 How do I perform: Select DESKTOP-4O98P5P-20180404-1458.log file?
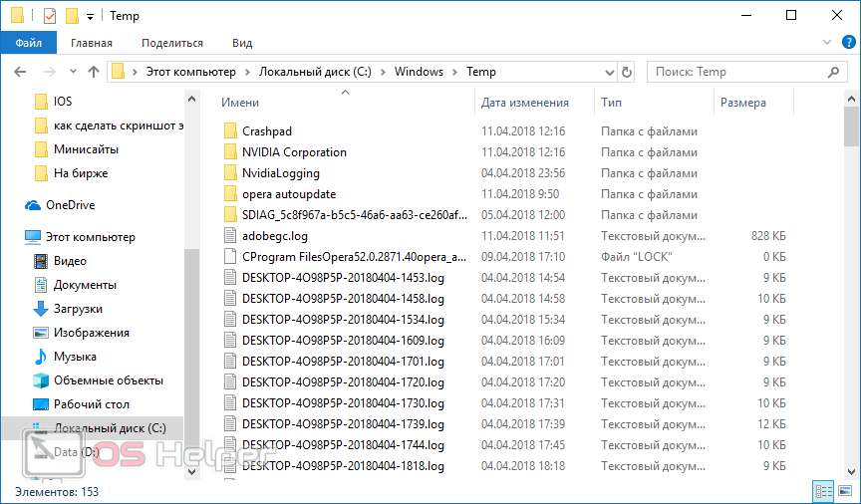343,299
